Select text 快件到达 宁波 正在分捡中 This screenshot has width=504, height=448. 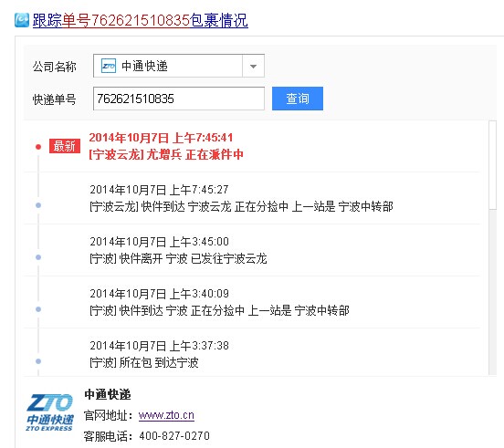[182, 310]
